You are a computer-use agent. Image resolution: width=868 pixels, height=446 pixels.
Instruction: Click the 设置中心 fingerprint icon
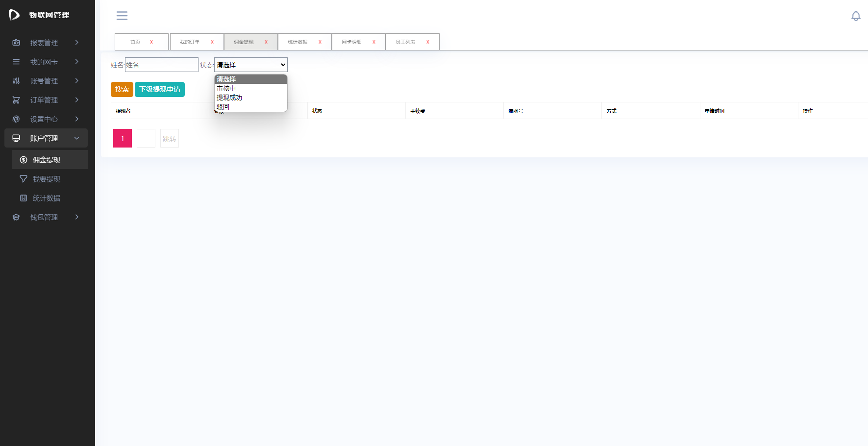pyautogui.click(x=16, y=119)
